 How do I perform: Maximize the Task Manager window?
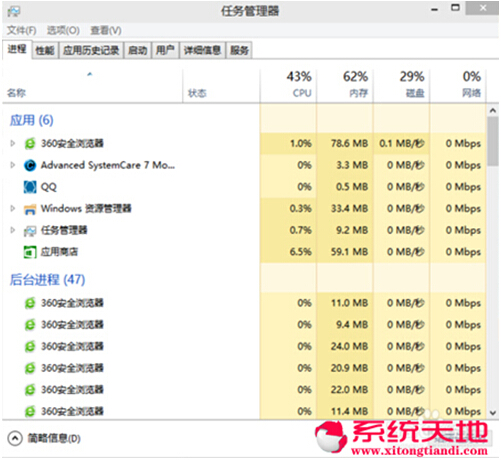tap(455, 8)
